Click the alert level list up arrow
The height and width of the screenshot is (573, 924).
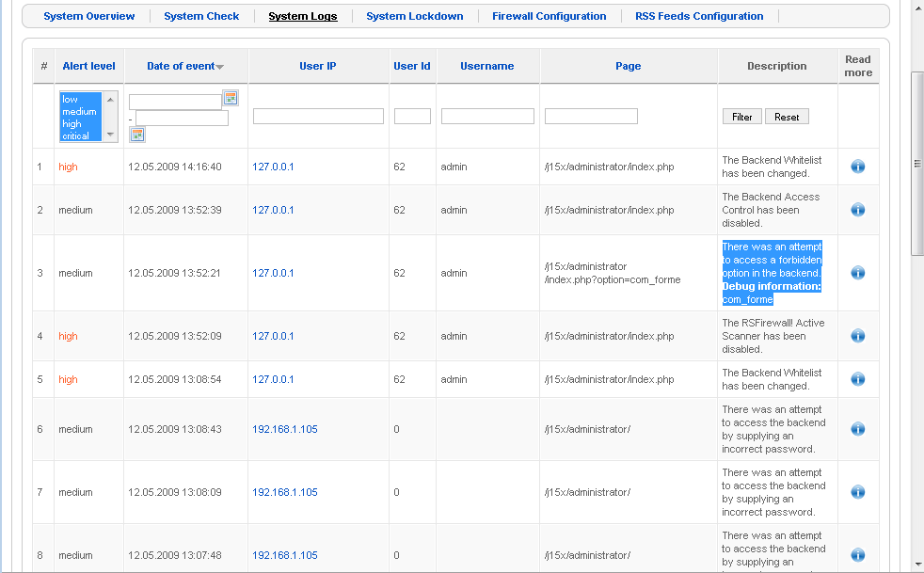(x=110, y=100)
